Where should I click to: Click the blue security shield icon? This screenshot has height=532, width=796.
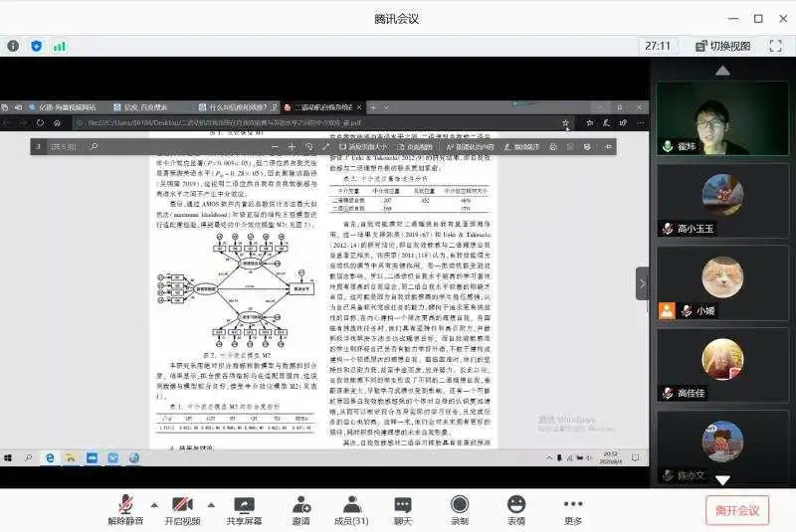pyautogui.click(x=37, y=46)
